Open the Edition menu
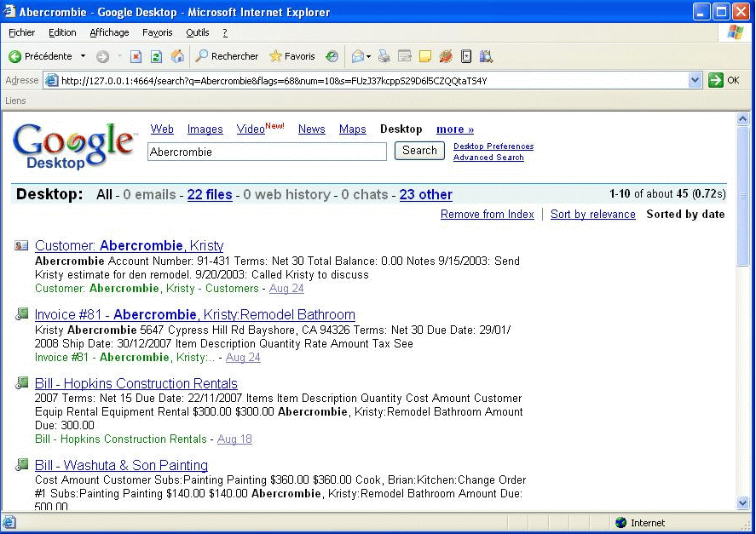Viewport: 756px width, 534px height. (62, 32)
